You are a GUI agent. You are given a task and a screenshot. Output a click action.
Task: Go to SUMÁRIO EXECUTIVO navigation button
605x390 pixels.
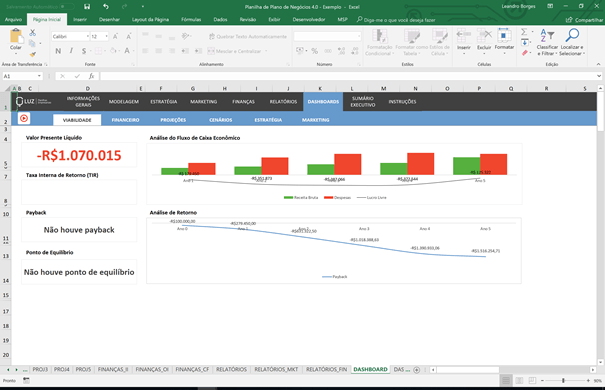(363, 102)
